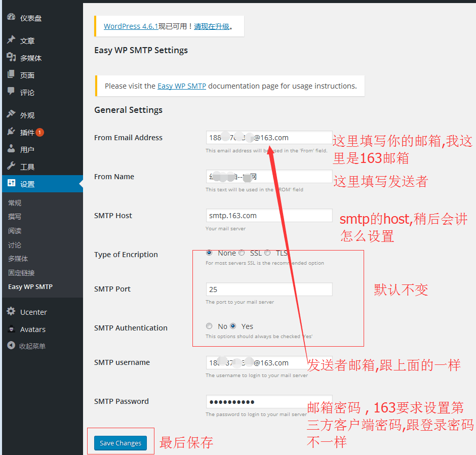Click the Settings (设置) sliders icon
The image size is (476, 455).
pos(11,183)
